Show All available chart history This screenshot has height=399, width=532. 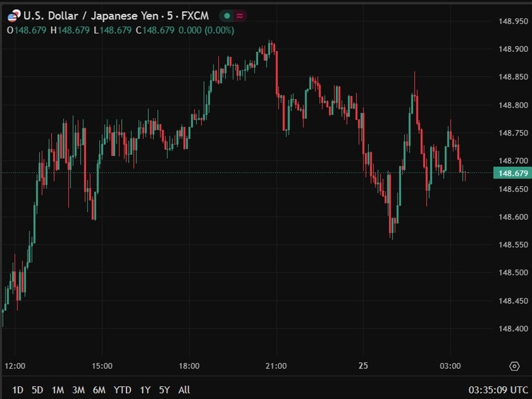pyautogui.click(x=184, y=390)
